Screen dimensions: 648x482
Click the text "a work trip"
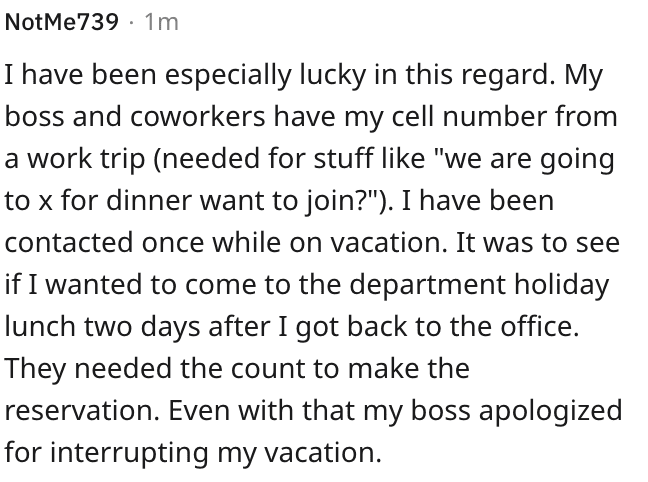click(x=75, y=159)
